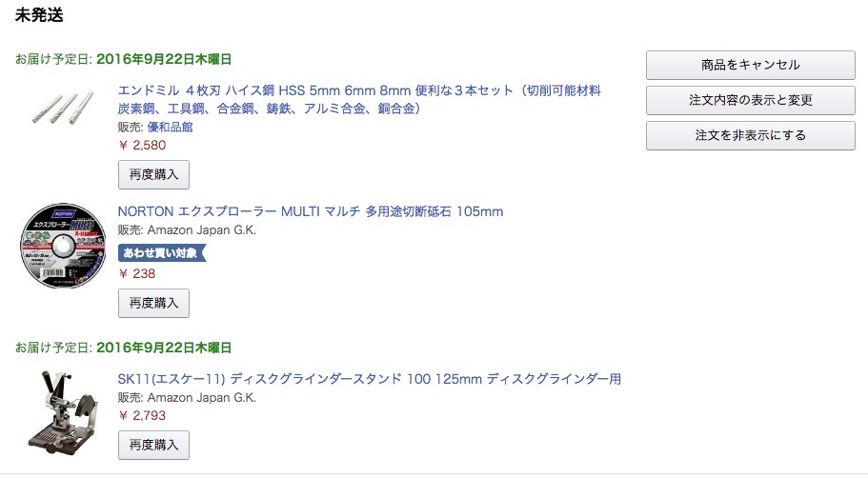The width and height of the screenshot is (868, 478).
Task: Click the 未発送 section heading
Action: (39, 16)
